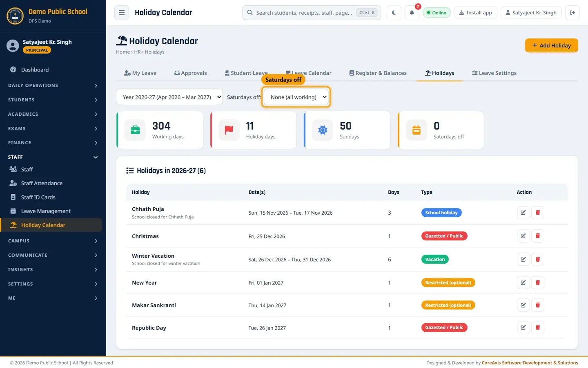
Task: Follow the Home breadcrumb link
Action: 123,52
